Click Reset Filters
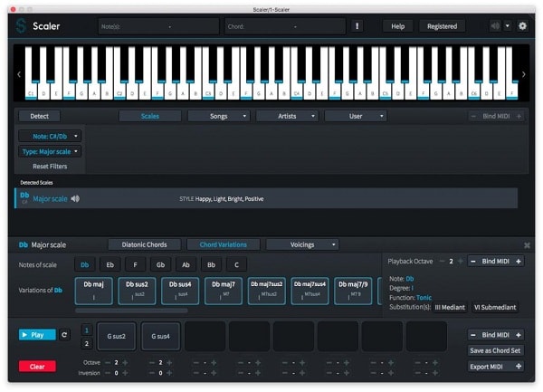The image size is (543, 392). [50, 167]
